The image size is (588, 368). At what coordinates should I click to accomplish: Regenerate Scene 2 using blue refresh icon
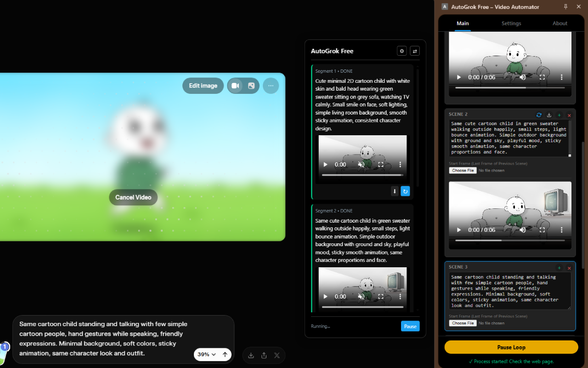click(x=539, y=115)
